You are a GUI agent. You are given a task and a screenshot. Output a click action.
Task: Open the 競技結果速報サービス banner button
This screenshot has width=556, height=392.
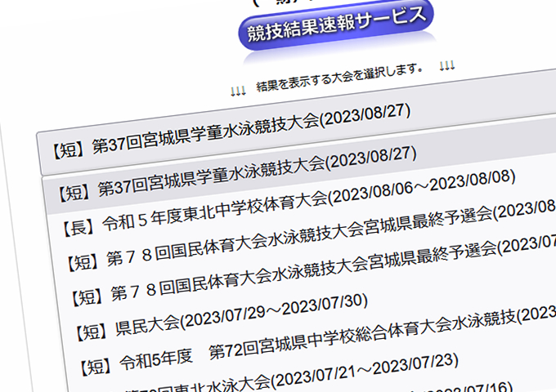click(336, 25)
